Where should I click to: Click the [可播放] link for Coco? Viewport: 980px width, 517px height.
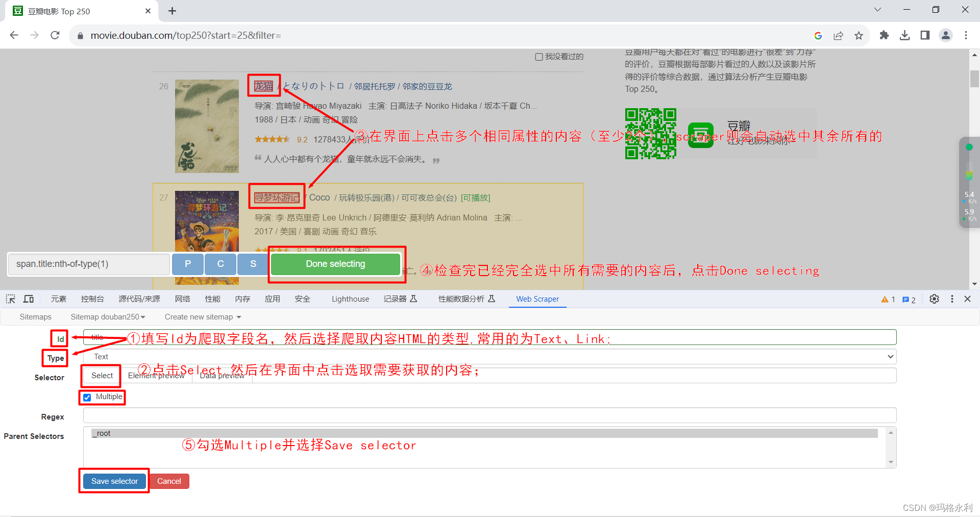coord(475,198)
